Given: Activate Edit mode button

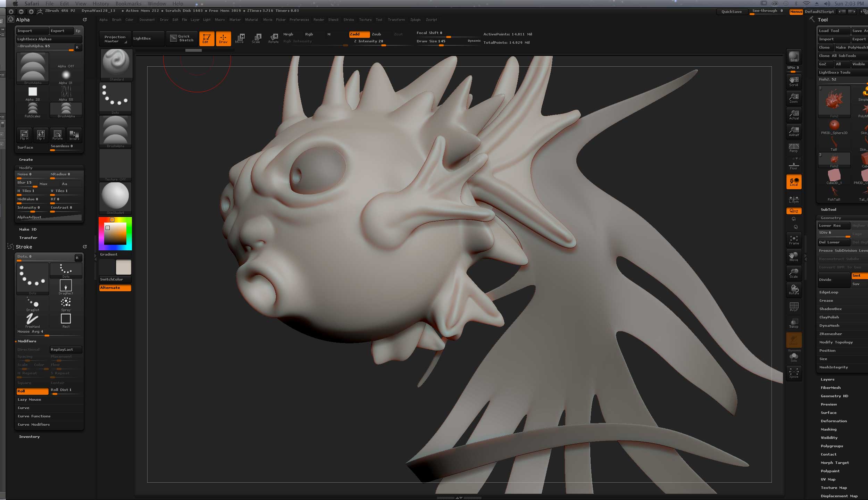Looking at the screenshot, I should [x=206, y=39].
